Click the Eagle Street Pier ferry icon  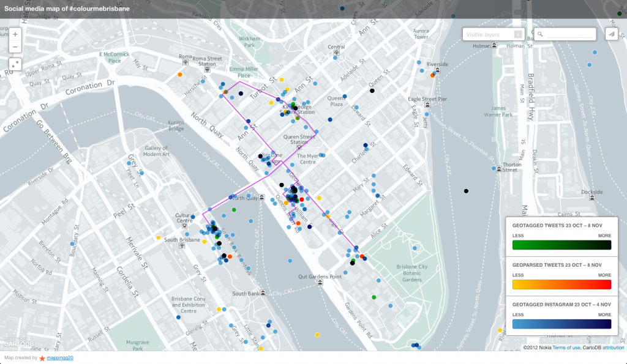427,105
